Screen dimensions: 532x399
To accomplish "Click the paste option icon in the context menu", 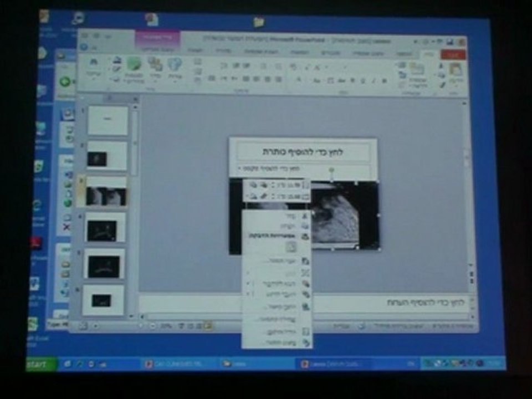I will coord(290,247).
